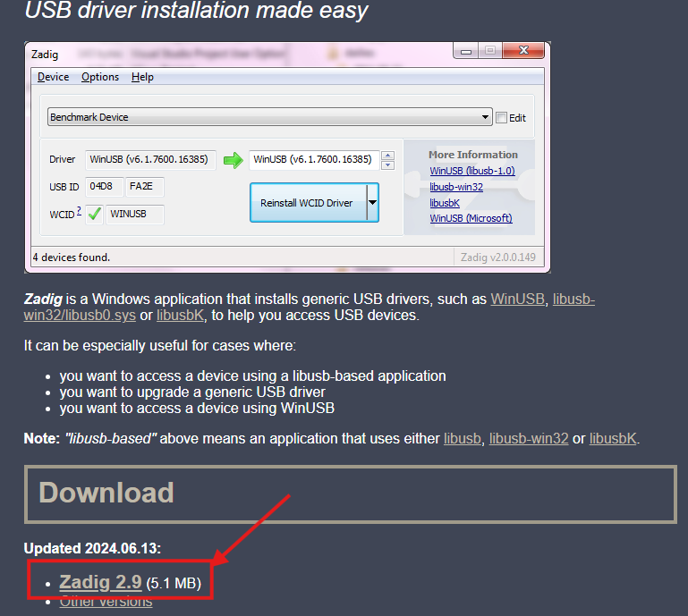Click the USB ID 04D8 field
Viewport: 688px width, 616px height.
coord(104,187)
